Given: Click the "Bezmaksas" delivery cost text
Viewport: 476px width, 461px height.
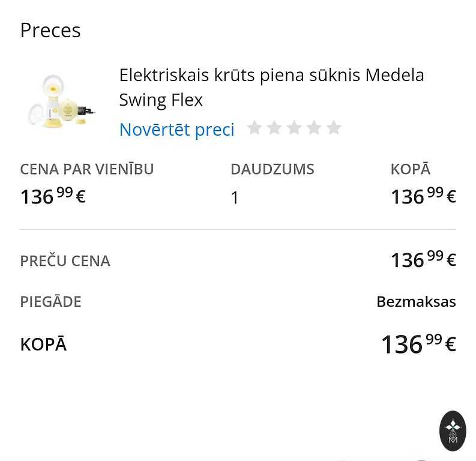Looking at the screenshot, I should [416, 301].
